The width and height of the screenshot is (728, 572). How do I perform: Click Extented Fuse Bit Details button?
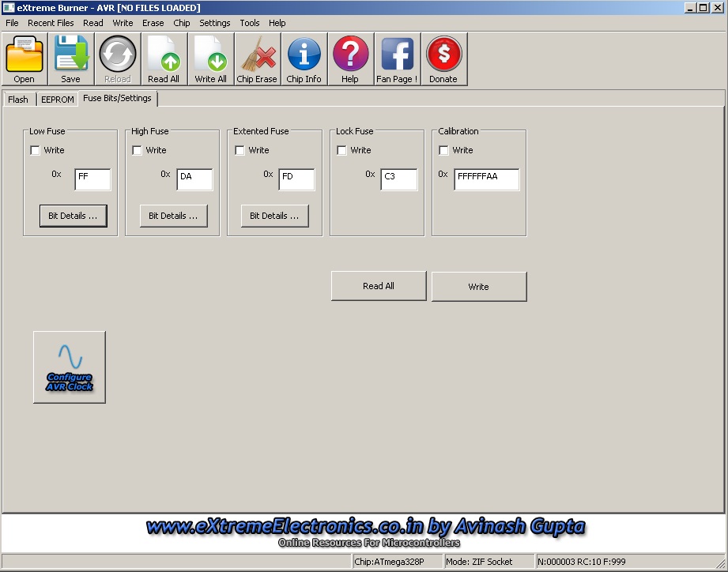275,216
